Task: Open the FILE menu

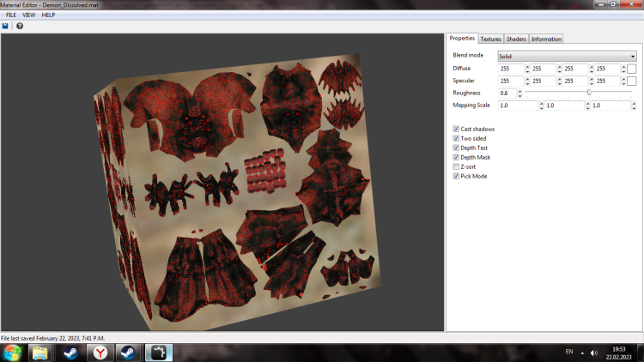Action: pyautogui.click(x=11, y=15)
